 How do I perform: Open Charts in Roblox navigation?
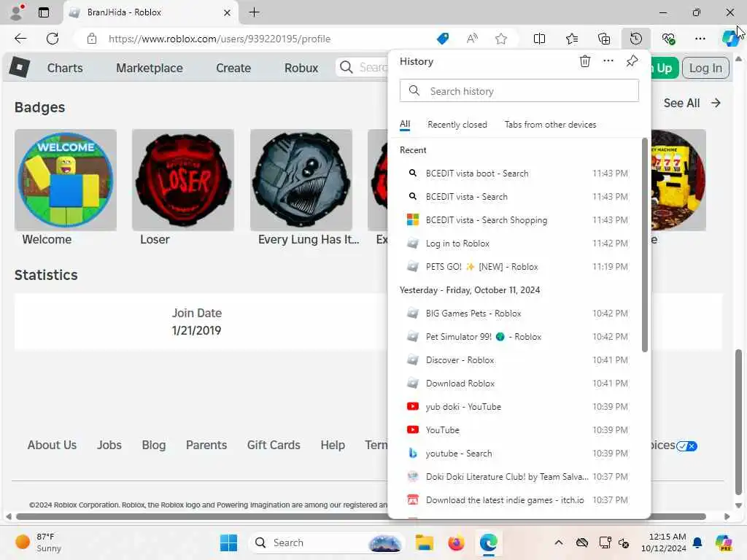(x=65, y=68)
